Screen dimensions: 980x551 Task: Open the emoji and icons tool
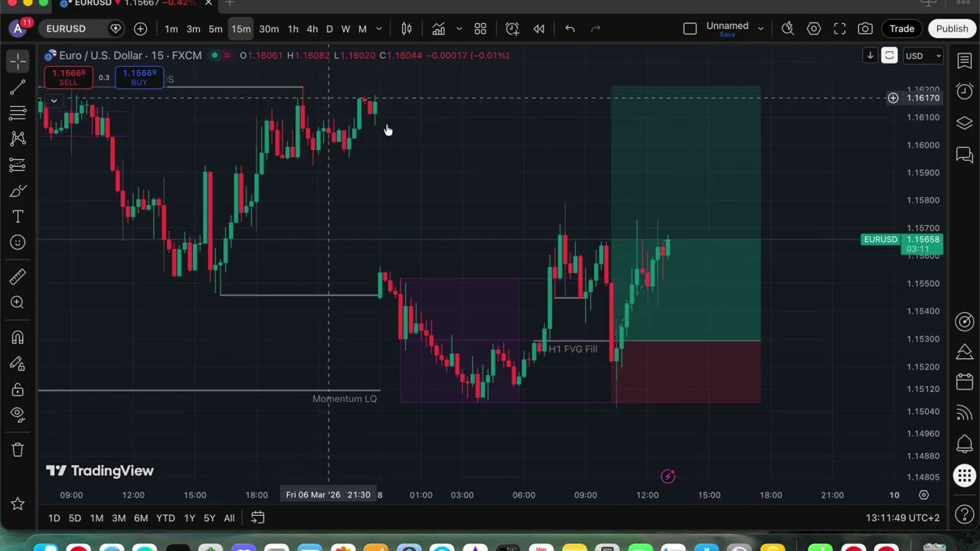[18, 243]
